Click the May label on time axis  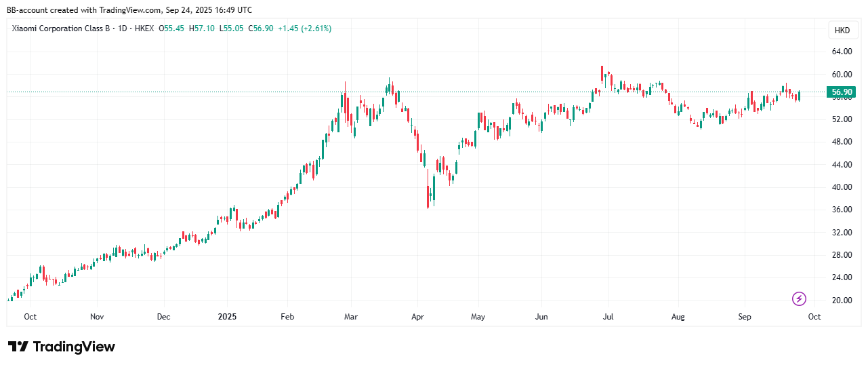click(x=478, y=317)
